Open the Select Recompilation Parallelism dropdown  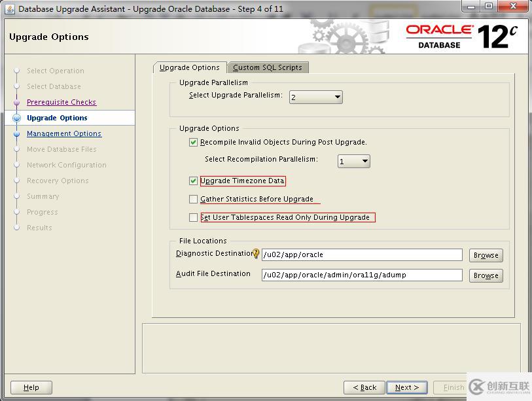[354, 162]
